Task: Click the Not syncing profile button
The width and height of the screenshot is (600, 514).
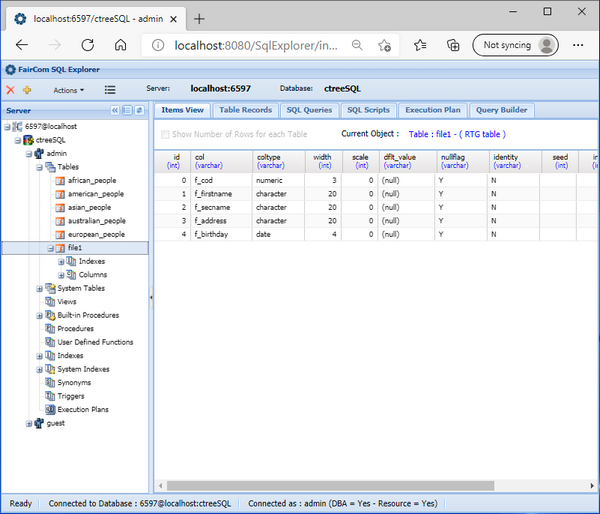Action: point(515,45)
